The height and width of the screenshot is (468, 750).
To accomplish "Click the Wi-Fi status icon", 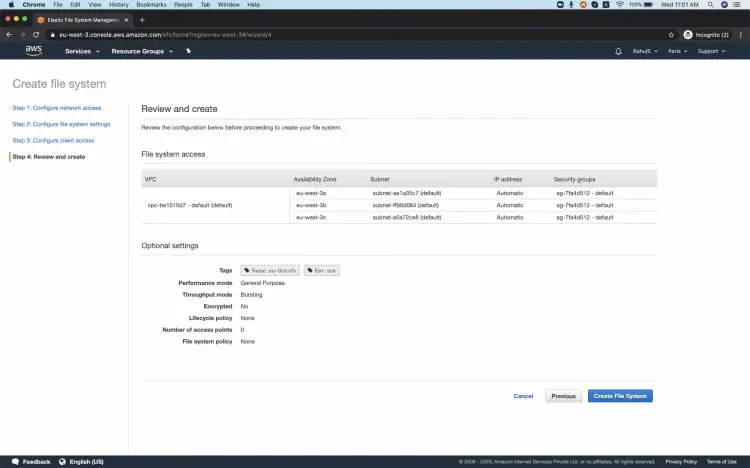I will click(620, 4).
